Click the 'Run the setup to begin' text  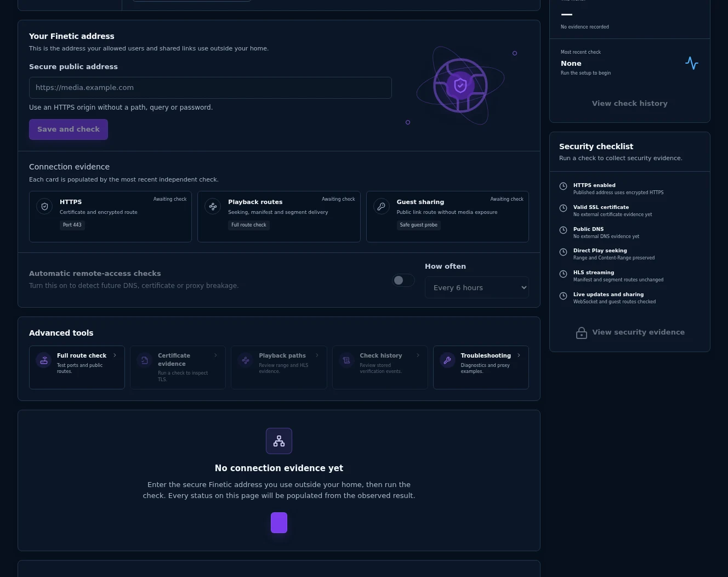coord(585,73)
